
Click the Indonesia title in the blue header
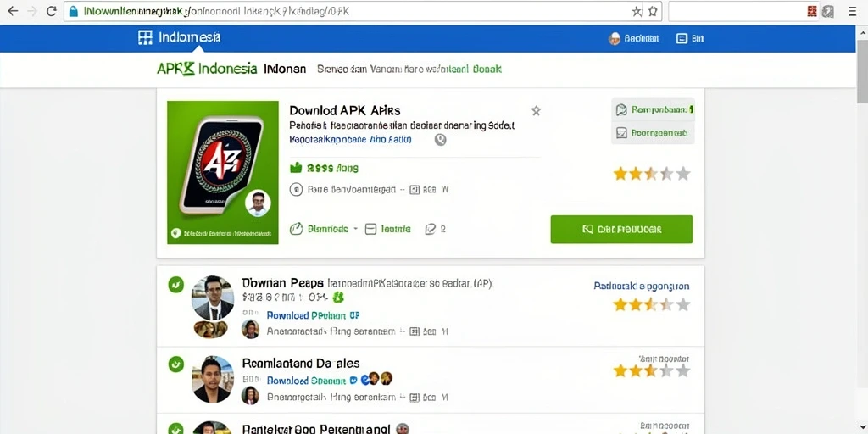coord(189,37)
